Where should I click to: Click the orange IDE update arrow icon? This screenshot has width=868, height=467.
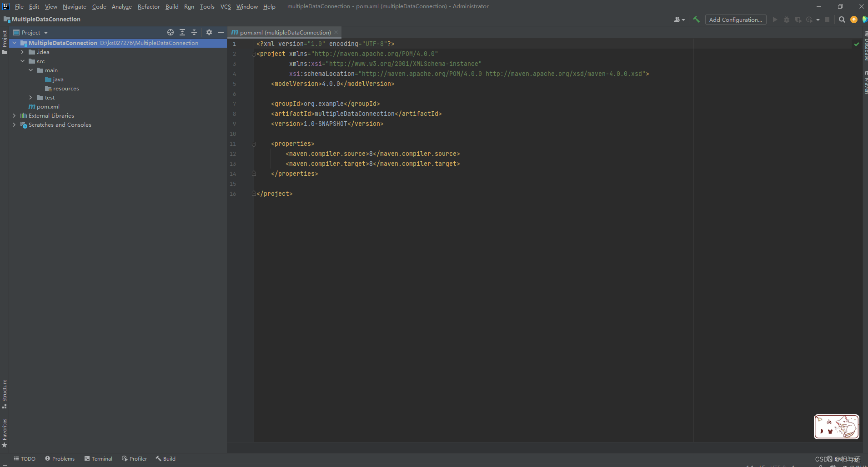(854, 20)
